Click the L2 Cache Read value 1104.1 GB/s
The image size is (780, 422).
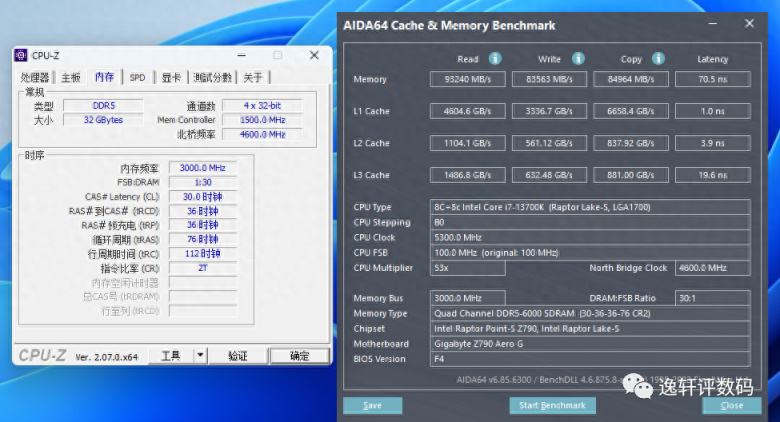point(468,143)
